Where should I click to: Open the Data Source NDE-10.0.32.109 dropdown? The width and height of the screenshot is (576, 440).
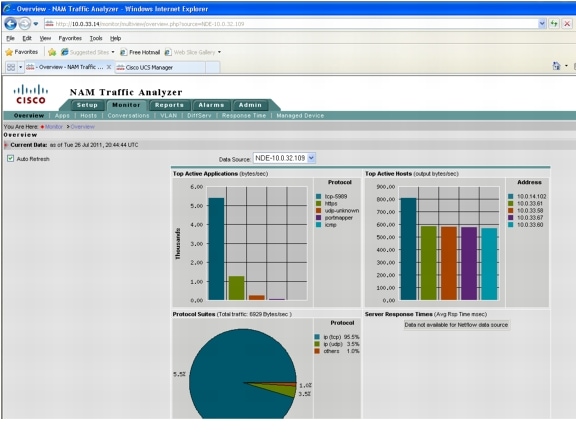(284, 158)
